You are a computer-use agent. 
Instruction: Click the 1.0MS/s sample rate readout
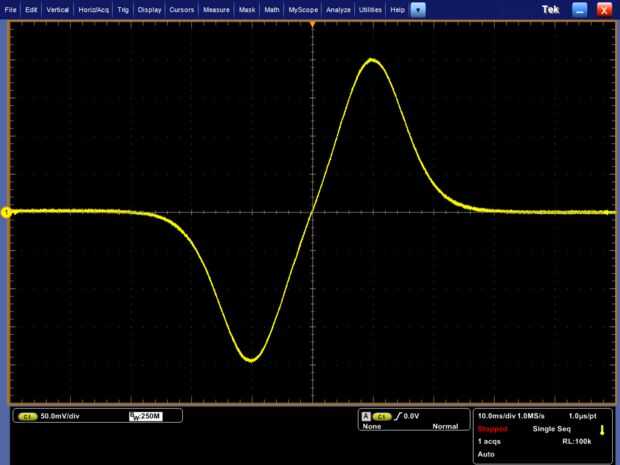click(x=531, y=416)
